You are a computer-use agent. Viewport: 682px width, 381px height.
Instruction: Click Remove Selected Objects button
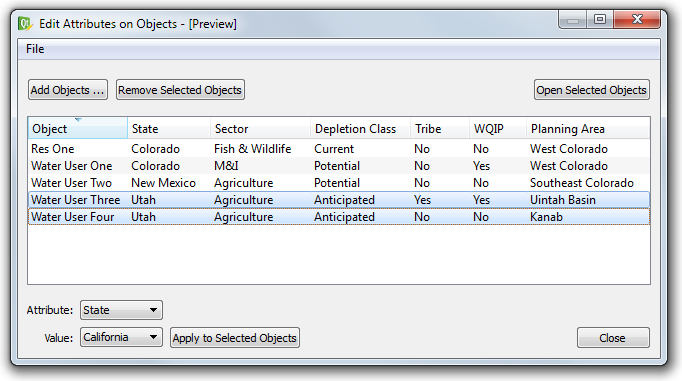(180, 90)
